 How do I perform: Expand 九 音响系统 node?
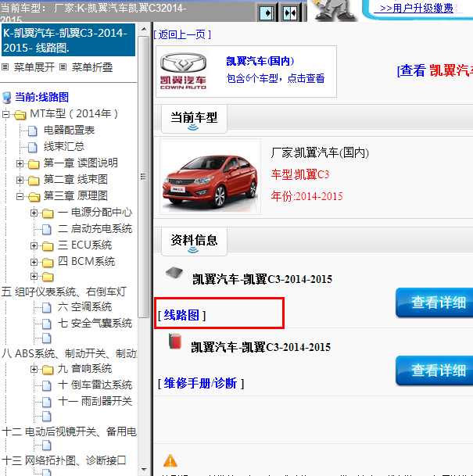pyautogui.click(x=34, y=370)
